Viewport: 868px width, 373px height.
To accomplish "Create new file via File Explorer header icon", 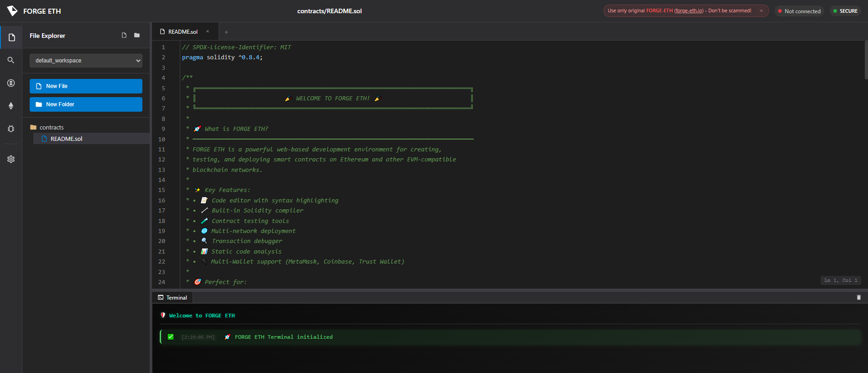I will [x=124, y=35].
